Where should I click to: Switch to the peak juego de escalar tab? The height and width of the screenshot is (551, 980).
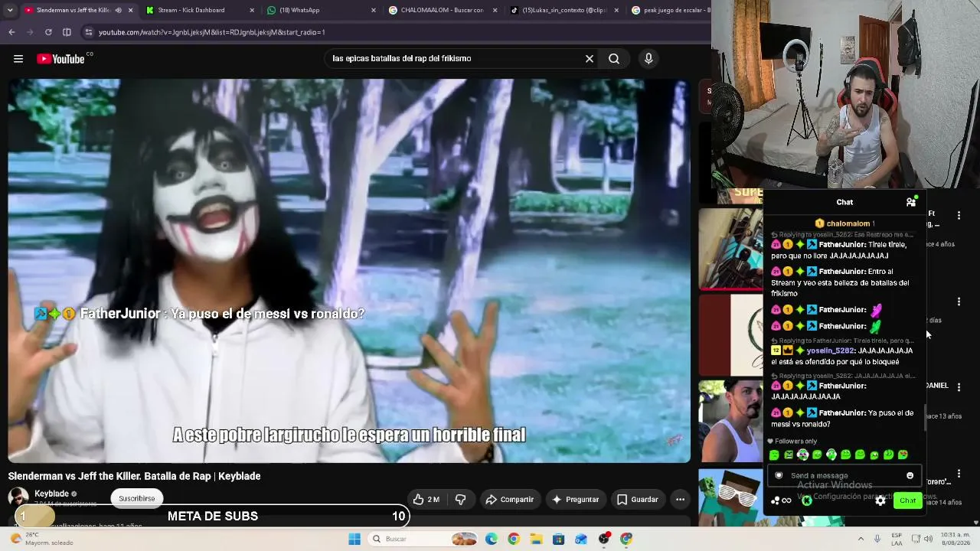[670, 10]
